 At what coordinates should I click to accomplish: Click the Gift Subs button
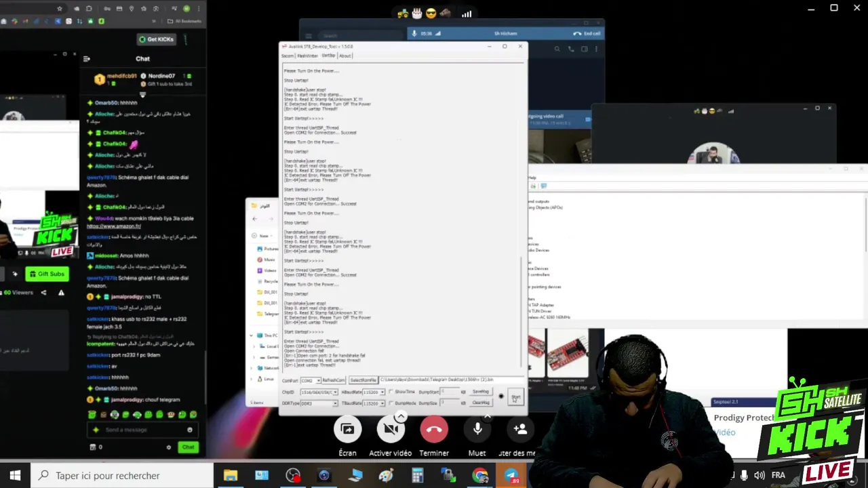(x=46, y=274)
